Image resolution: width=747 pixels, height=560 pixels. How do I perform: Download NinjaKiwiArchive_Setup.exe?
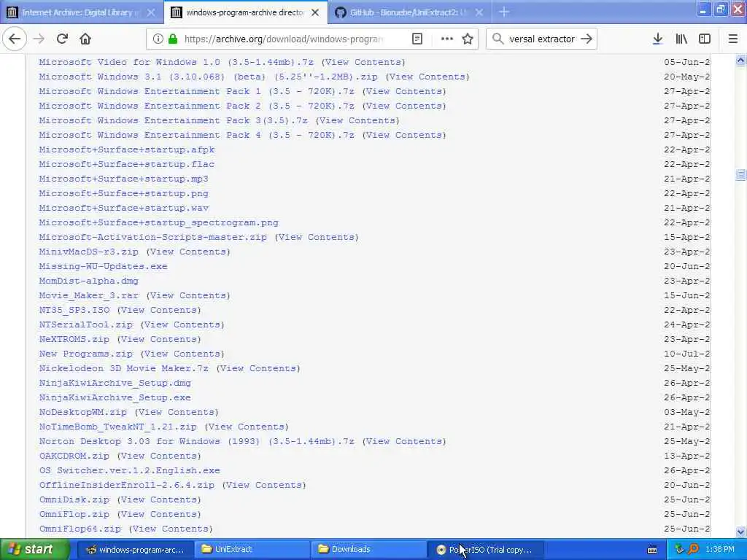click(x=115, y=397)
